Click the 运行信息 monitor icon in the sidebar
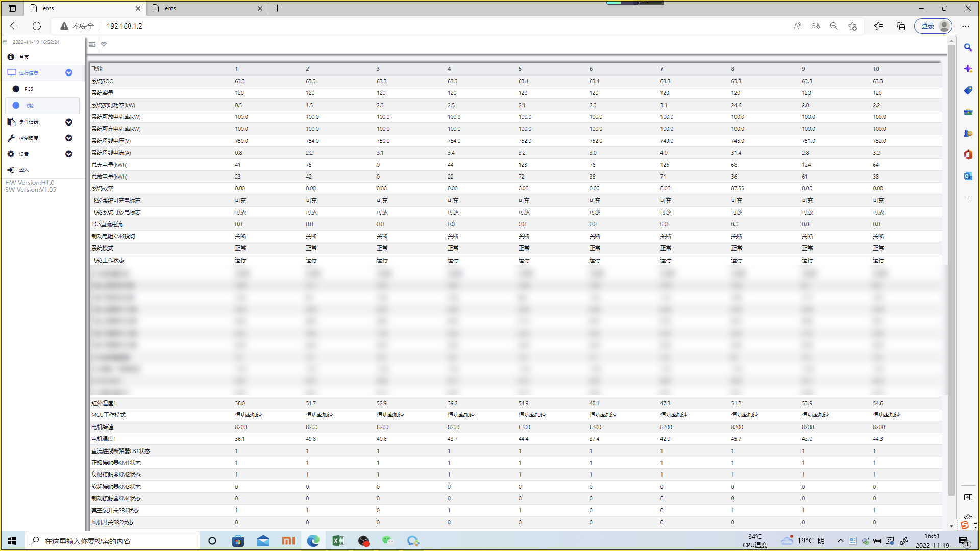980x551 pixels. click(x=11, y=73)
